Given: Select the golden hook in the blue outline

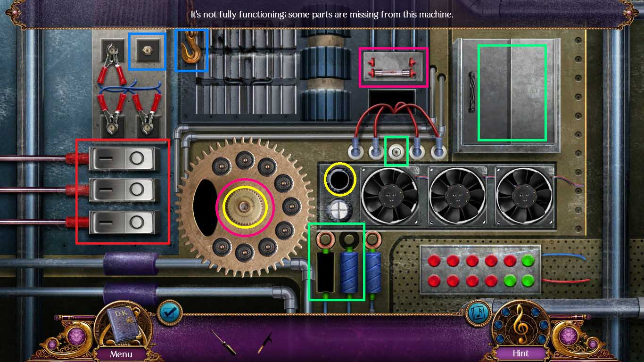Looking at the screenshot, I should pos(191,51).
